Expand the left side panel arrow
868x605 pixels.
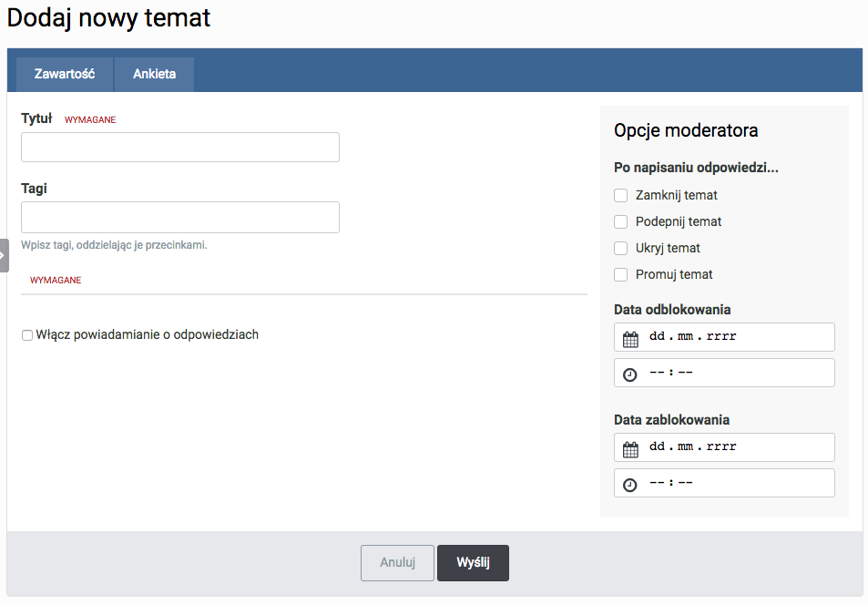4,255
